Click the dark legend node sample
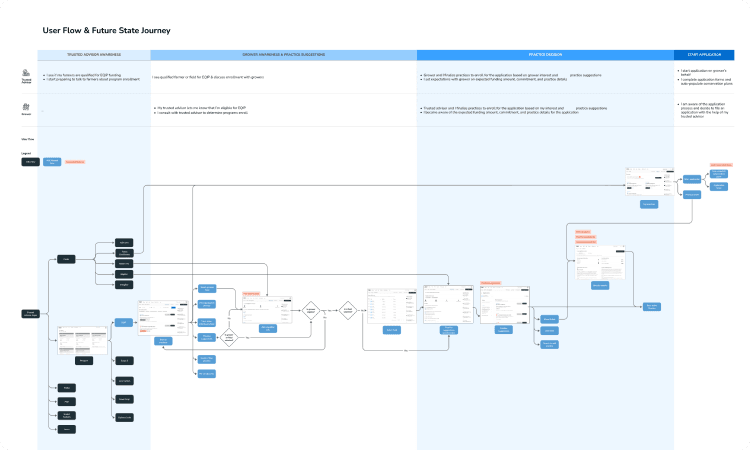750x450 pixels. [x=31, y=162]
